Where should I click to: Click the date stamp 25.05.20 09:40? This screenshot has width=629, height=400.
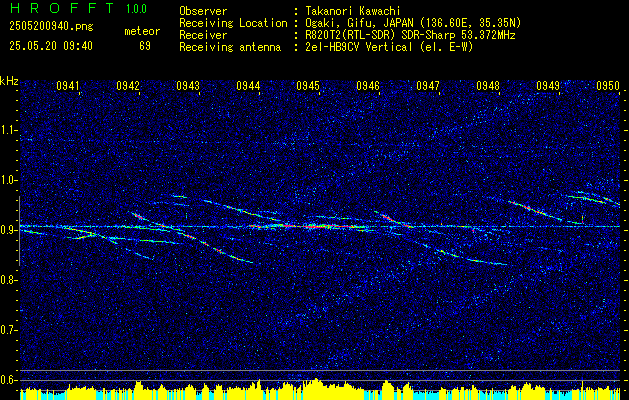pyautogui.click(x=51, y=46)
